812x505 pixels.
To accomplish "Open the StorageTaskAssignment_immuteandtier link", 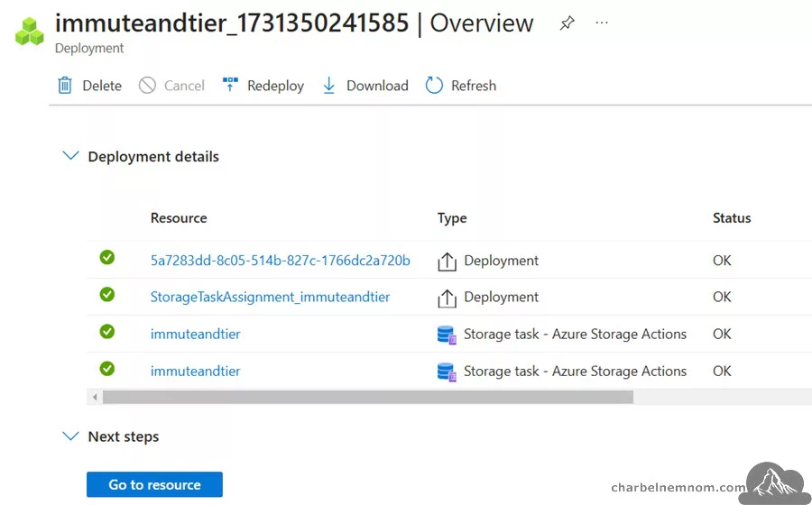I will pos(271,297).
